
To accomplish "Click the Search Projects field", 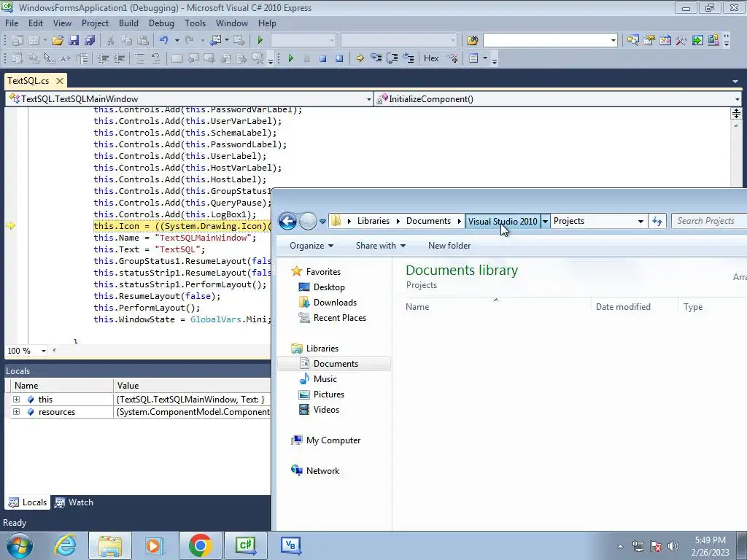I will (x=709, y=221).
